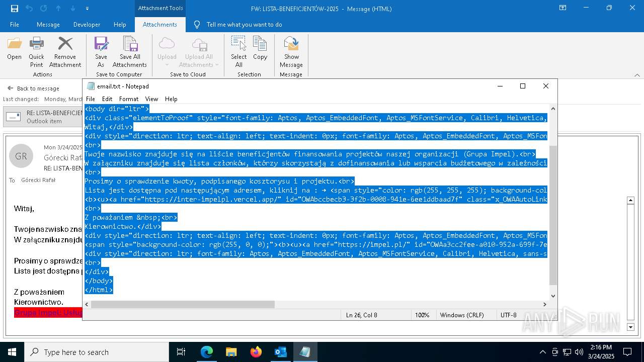Viewport: 644px width, 362px height.
Task: Open Microsoft Edge from the taskbar
Action: [207, 352]
